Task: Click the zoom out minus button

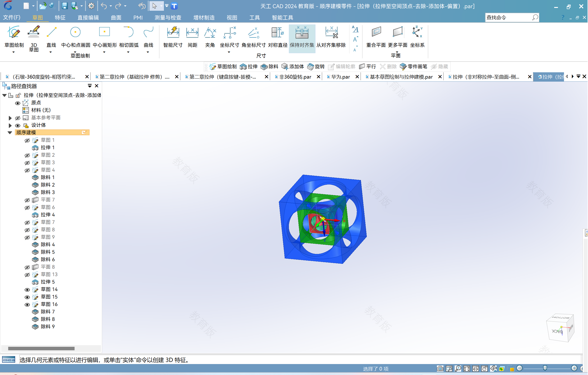Action: [519, 368]
